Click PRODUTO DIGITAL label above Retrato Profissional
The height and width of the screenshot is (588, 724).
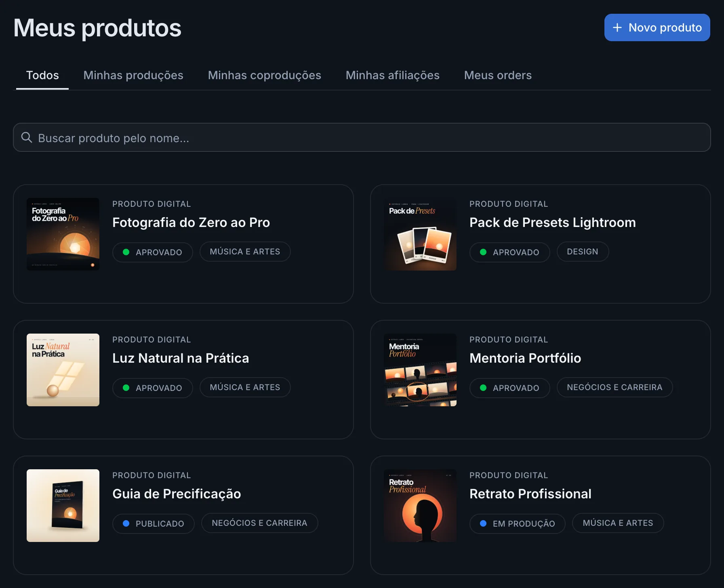pyautogui.click(x=509, y=475)
